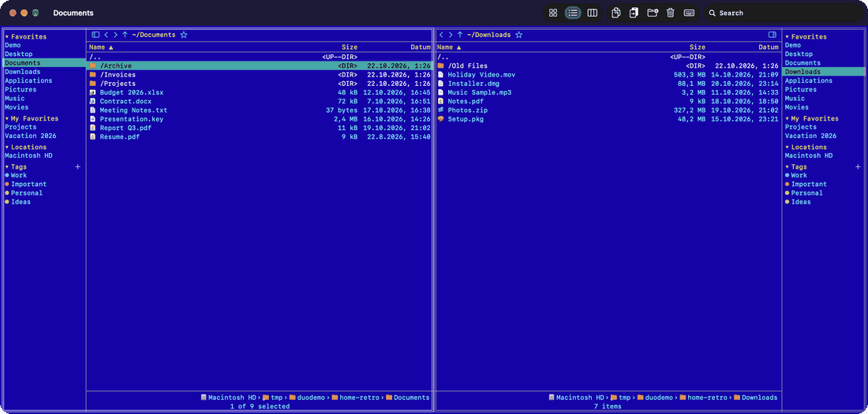
Task: Toggle right sidebar via Downloads pane icon
Action: (773, 35)
